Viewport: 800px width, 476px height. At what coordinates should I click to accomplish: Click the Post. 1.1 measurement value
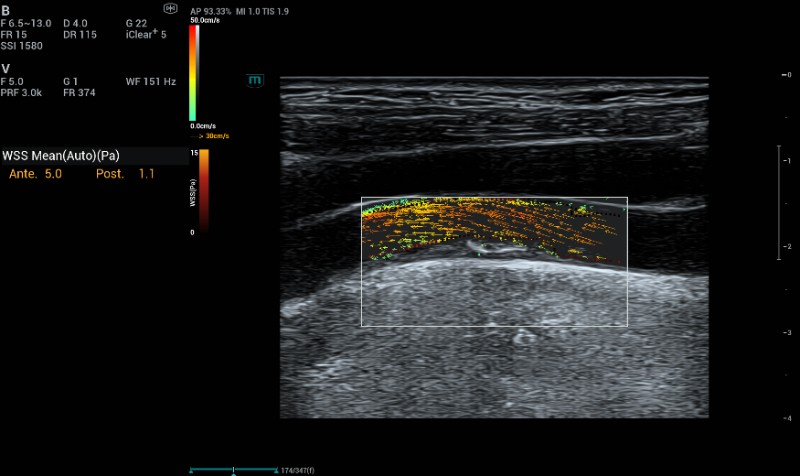(126, 174)
